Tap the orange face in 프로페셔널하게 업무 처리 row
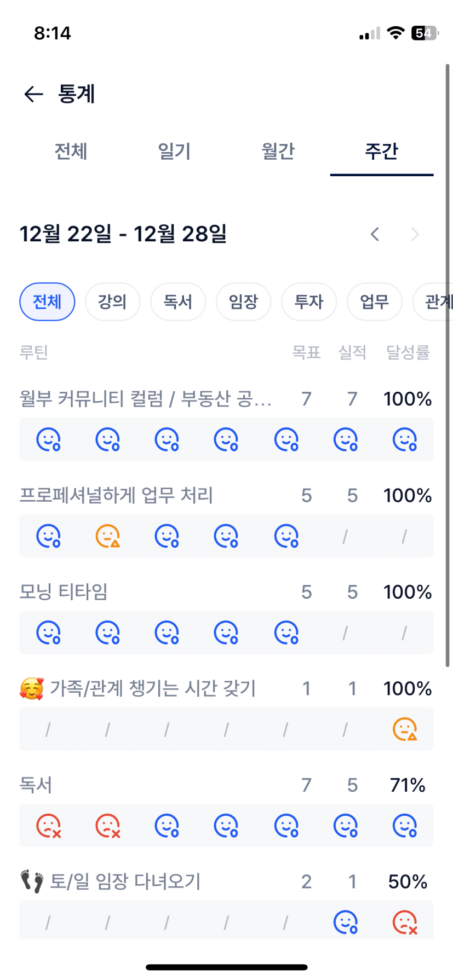 tap(107, 536)
